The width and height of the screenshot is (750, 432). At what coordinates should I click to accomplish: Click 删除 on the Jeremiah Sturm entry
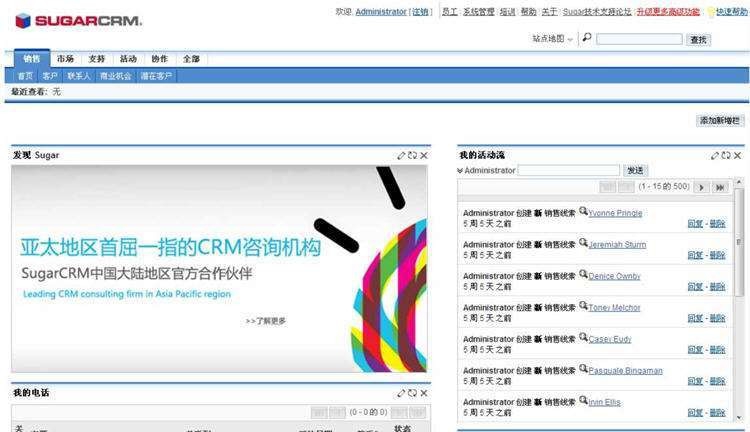click(x=717, y=255)
